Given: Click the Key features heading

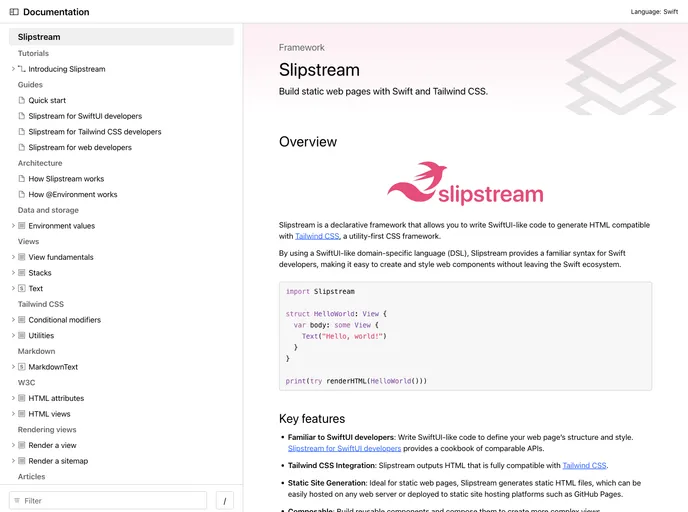Looking at the screenshot, I should [x=312, y=419].
